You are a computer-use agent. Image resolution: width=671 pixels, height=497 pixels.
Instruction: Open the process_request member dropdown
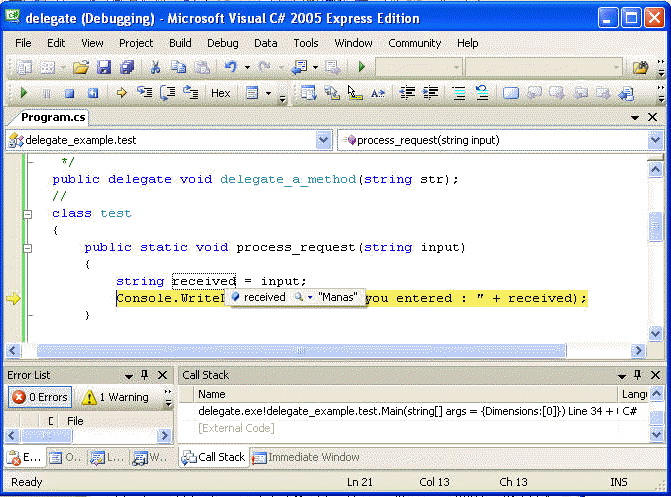(655, 140)
